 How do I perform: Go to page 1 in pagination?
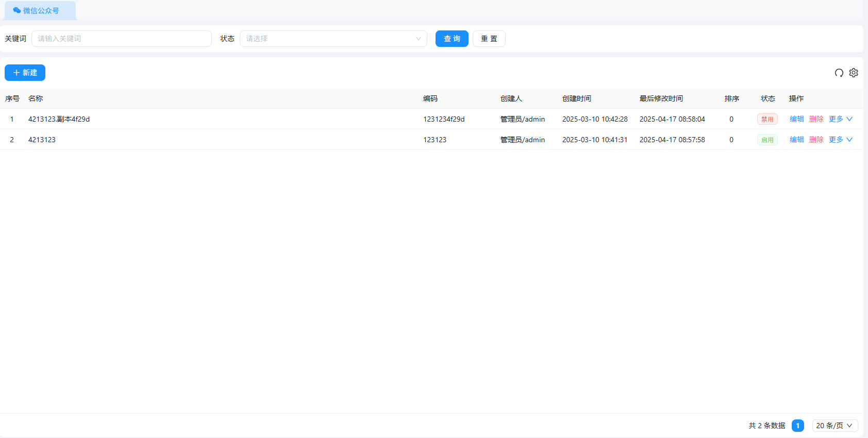(797, 426)
